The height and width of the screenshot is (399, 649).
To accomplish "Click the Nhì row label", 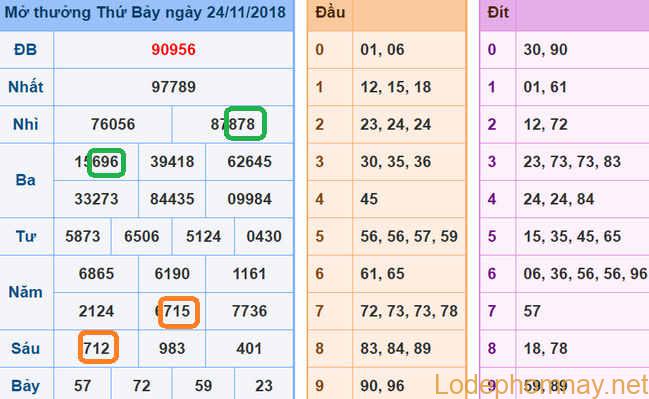I will click(x=26, y=124).
